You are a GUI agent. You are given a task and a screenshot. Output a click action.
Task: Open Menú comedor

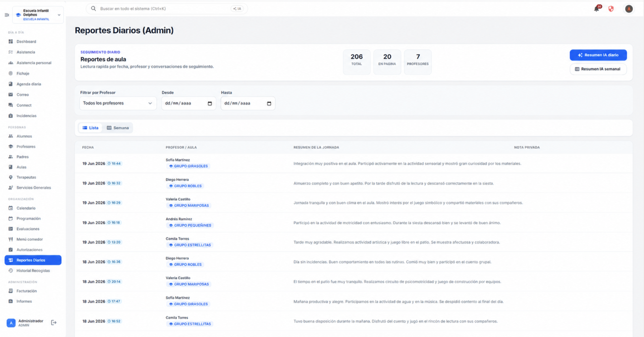(33, 239)
